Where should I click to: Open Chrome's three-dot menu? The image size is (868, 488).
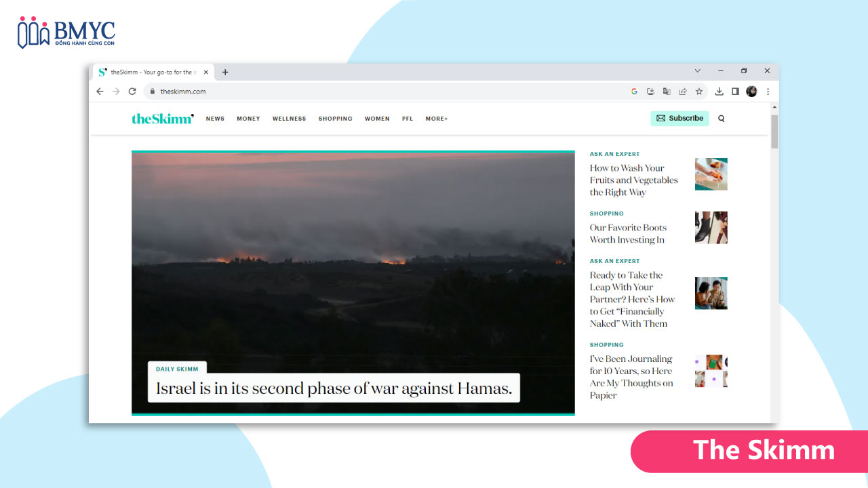[768, 91]
